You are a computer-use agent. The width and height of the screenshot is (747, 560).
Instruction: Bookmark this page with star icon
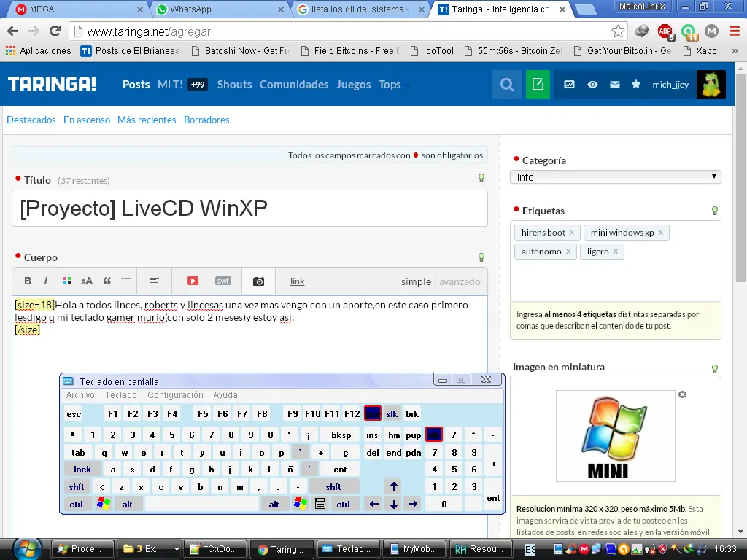tap(618, 31)
